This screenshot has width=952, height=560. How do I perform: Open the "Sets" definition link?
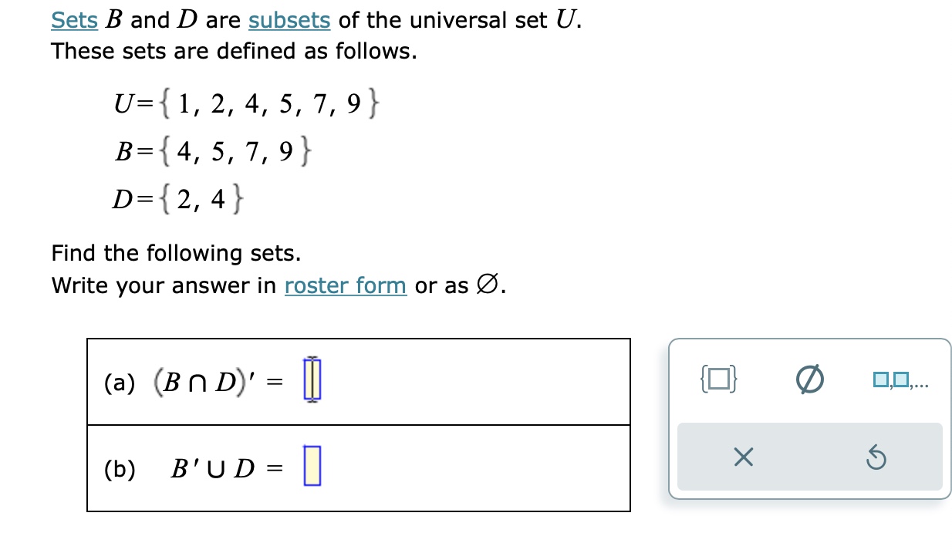tap(73, 19)
